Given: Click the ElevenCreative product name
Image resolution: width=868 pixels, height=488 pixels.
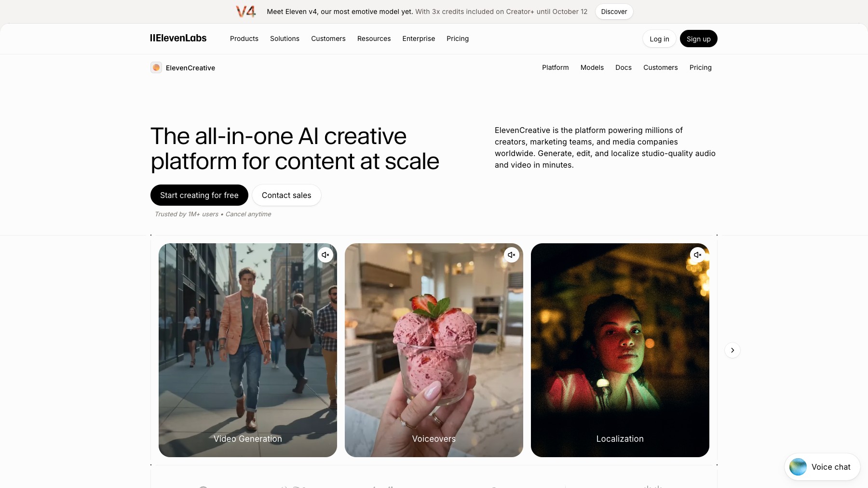Looking at the screenshot, I should point(190,68).
